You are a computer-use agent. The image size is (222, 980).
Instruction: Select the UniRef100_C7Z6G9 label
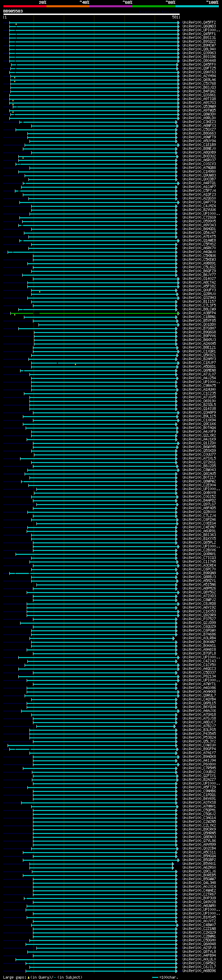click(199, 217)
